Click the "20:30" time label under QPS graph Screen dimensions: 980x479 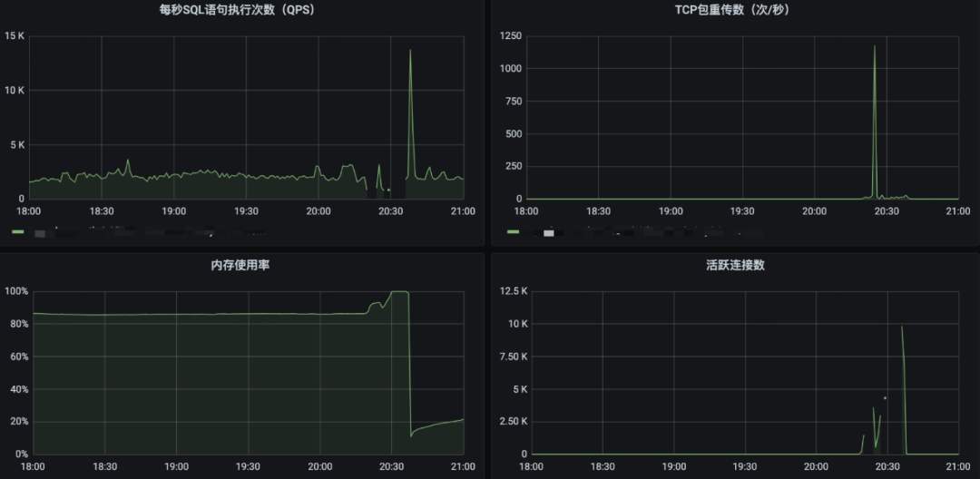pyautogui.click(x=390, y=211)
